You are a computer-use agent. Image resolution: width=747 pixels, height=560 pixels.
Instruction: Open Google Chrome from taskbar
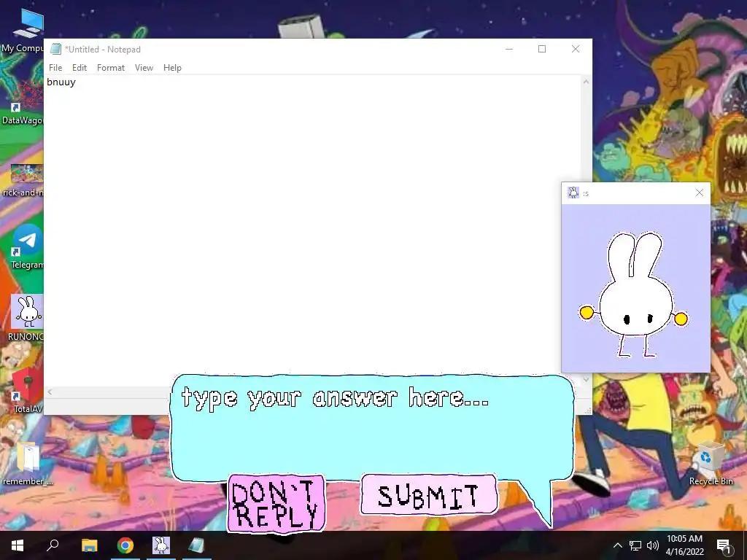(125, 545)
